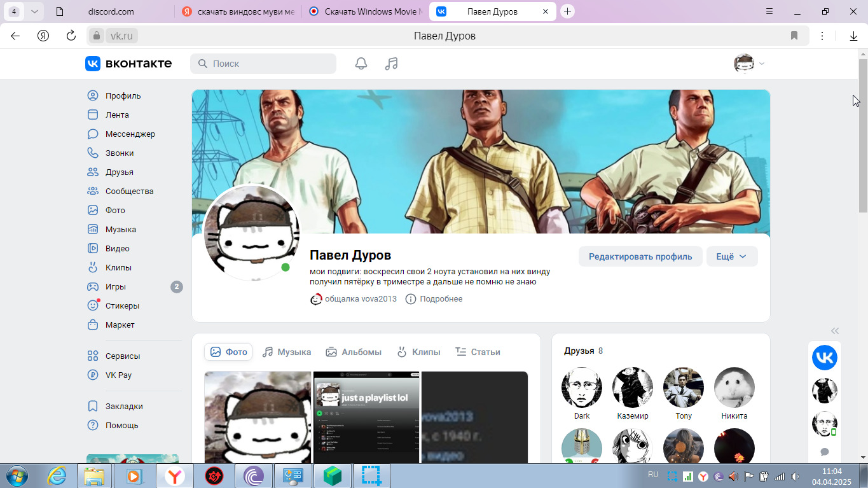This screenshot has height=488, width=868.
Task: Bookmark this page via address bar icon
Action: pos(794,36)
